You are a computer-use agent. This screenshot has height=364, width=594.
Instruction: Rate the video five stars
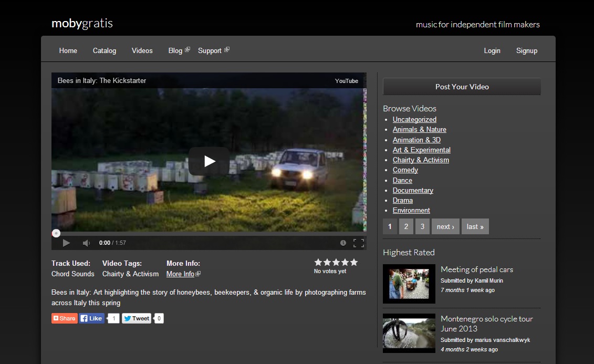354,262
